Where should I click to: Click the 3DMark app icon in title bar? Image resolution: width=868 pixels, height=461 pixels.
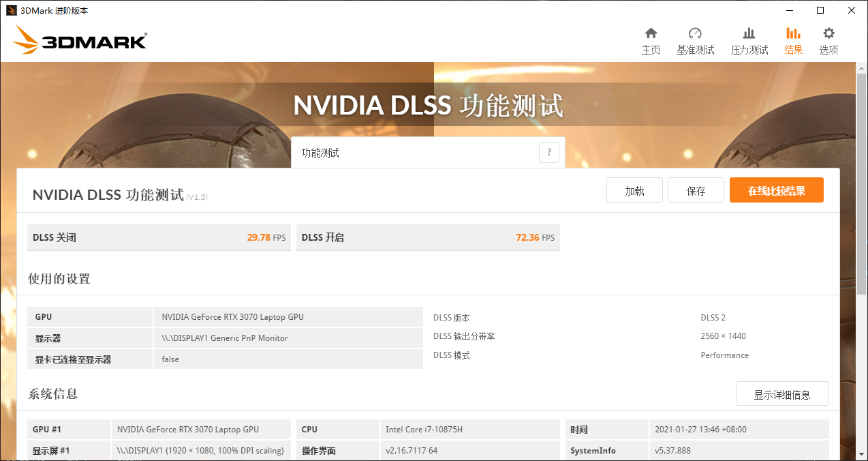(x=12, y=10)
